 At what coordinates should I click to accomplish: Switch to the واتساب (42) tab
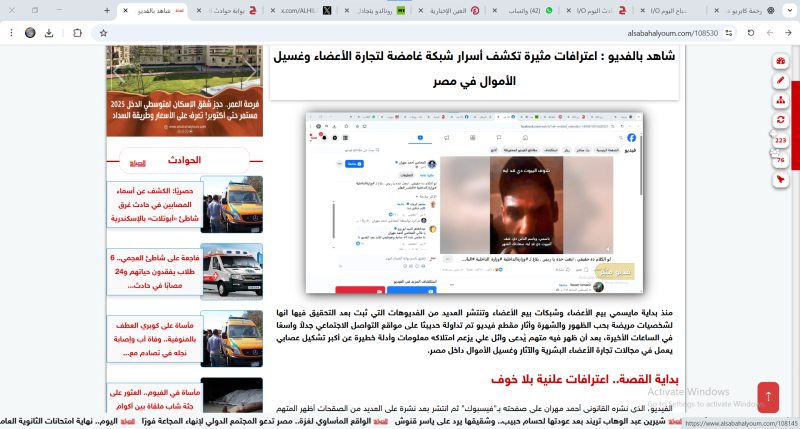(x=524, y=10)
